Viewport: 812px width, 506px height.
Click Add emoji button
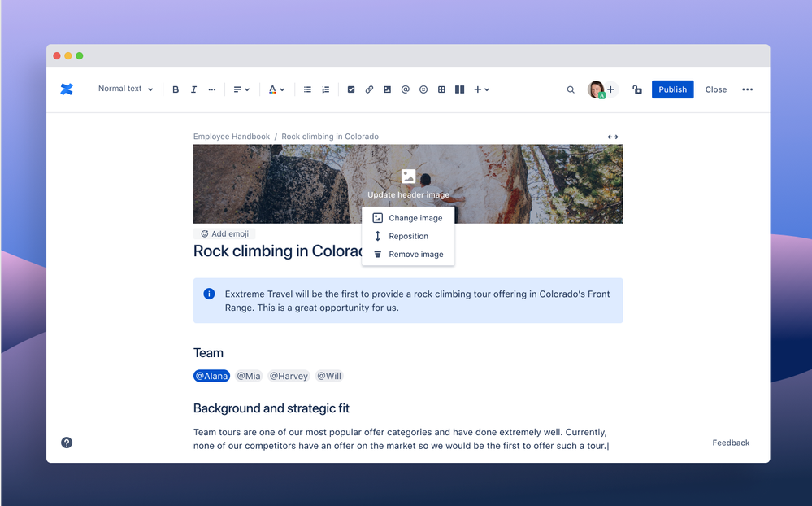[225, 233]
